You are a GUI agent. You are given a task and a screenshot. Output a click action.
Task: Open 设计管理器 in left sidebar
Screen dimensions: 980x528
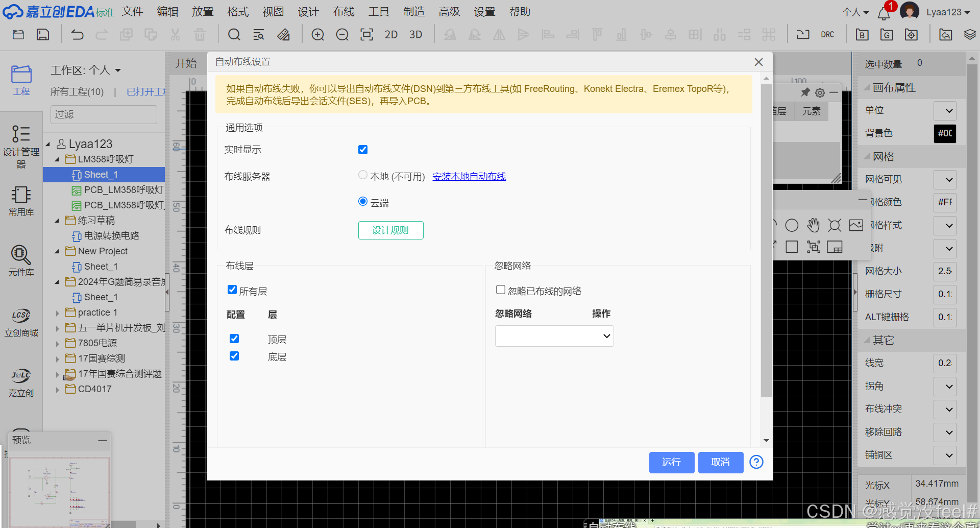tap(21, 147)
